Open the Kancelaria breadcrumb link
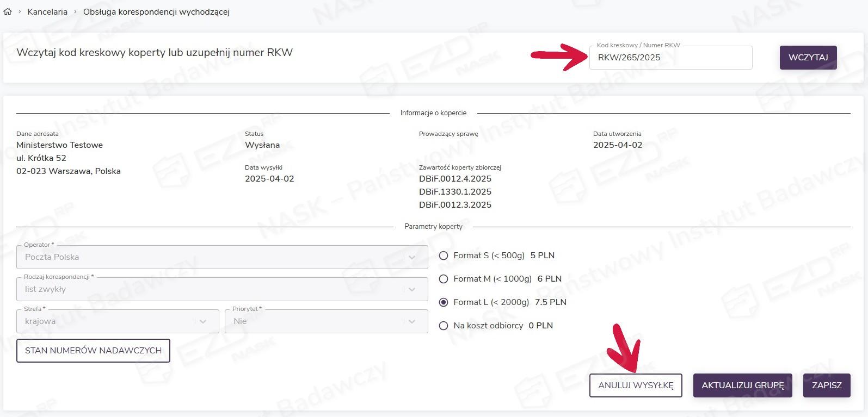 (x=47, y=11)
